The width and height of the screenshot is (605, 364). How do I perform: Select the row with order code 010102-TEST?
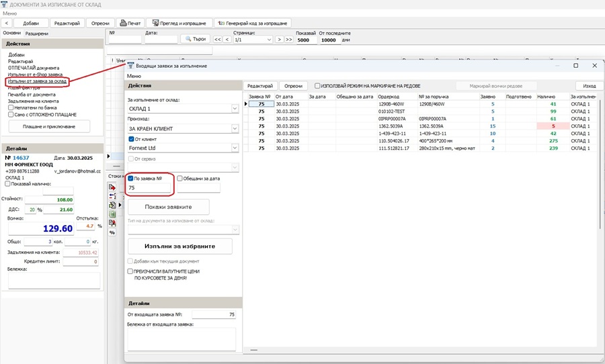(x=421, y=111)
